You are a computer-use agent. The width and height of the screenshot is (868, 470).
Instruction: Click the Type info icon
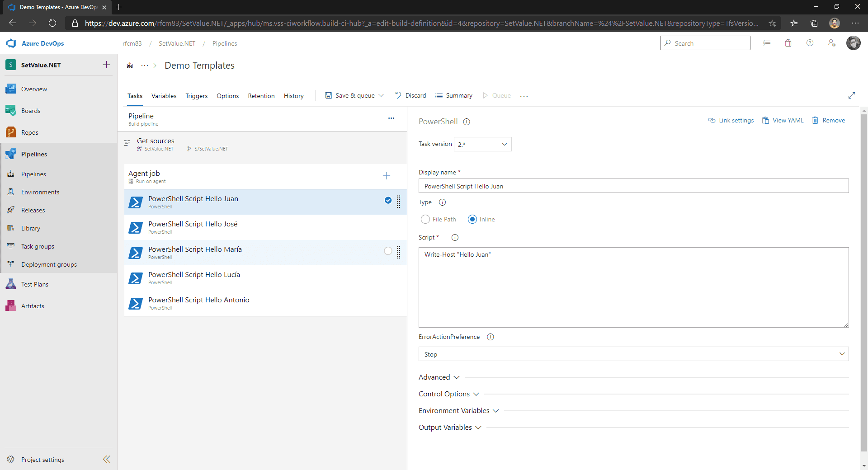[x=443, y=202]
